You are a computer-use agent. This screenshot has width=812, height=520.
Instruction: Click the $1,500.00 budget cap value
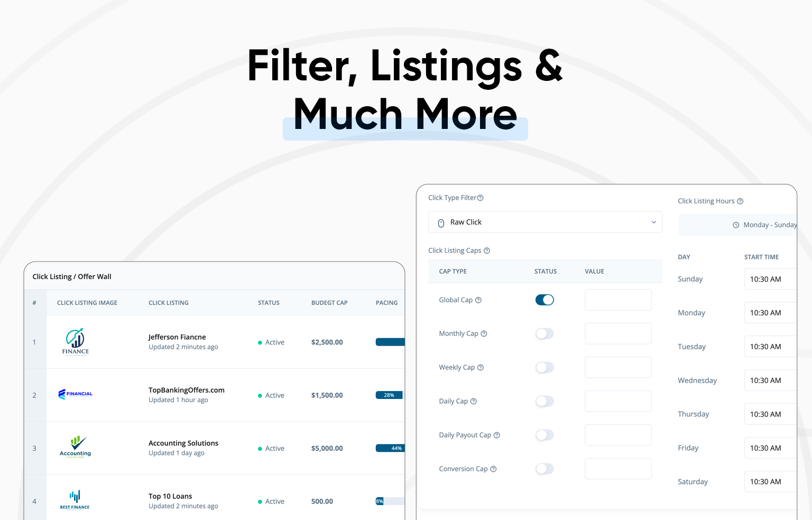tap(327, 395)
